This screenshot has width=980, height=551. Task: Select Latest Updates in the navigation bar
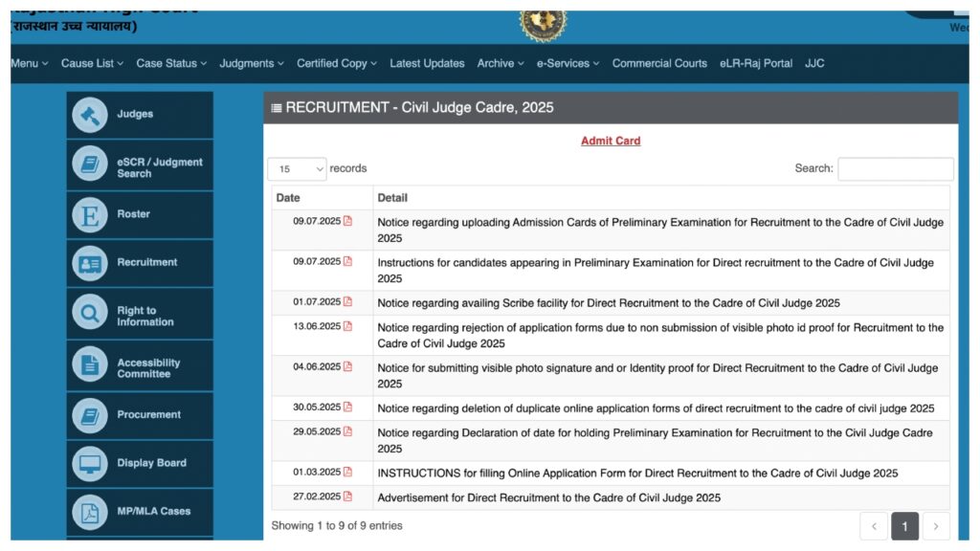tap(427, 63)
